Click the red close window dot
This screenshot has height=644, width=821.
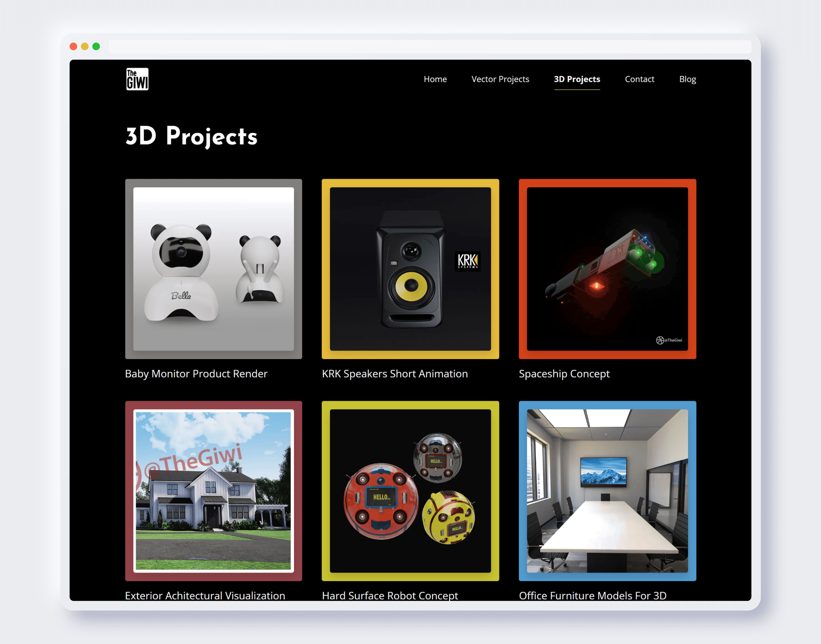click(74, 46)
